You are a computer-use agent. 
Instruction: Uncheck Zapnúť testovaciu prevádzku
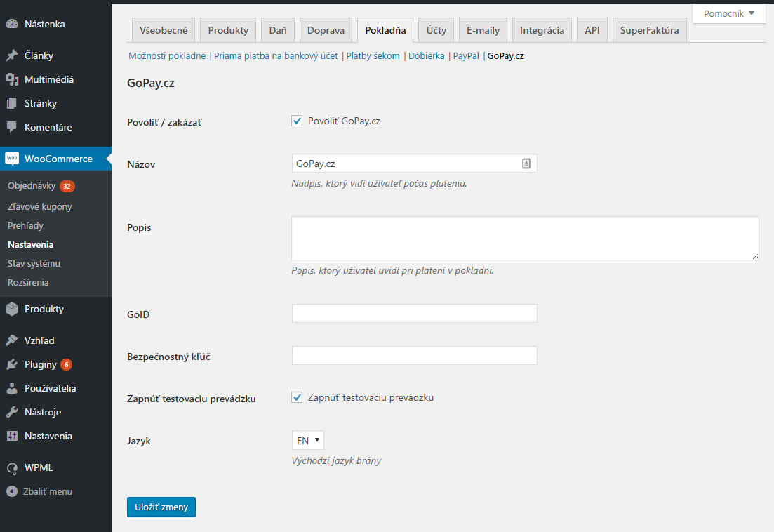297,397
